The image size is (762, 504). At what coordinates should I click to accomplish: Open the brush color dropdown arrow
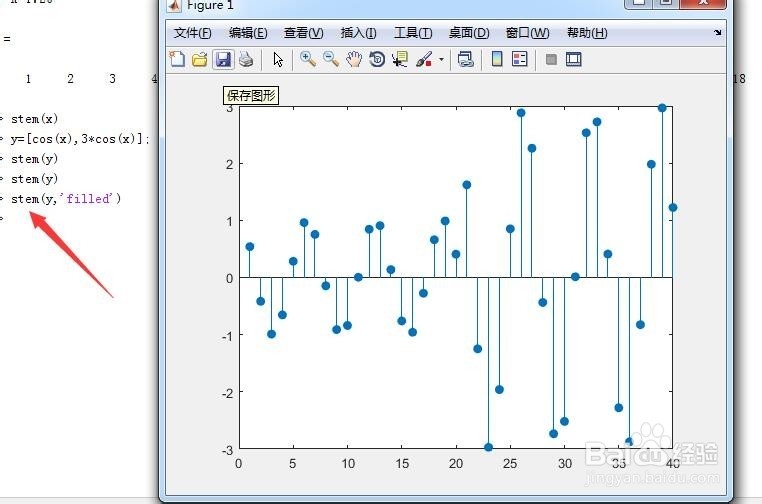point(441,59)
